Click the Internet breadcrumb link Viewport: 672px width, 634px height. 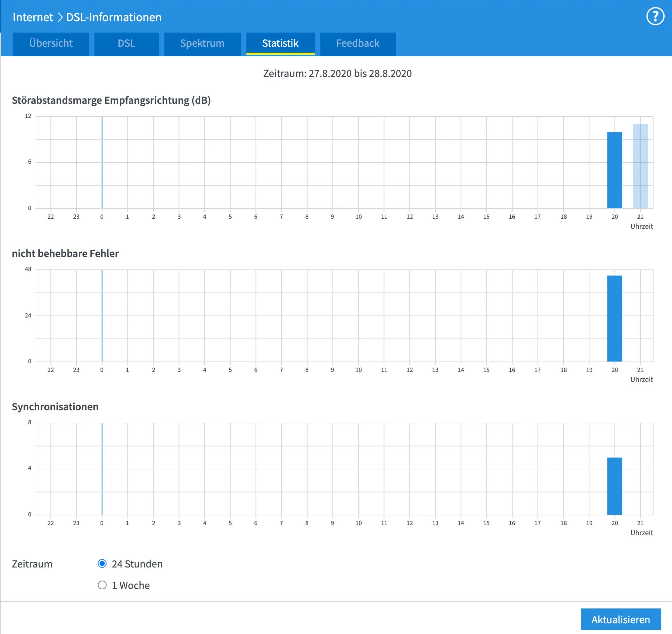pos(33,17)
